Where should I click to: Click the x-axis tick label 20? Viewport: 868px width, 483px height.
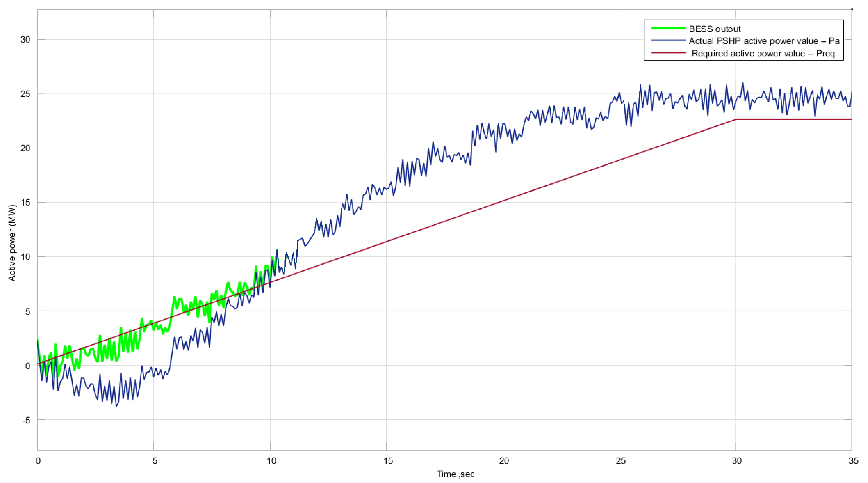point(504,461)
